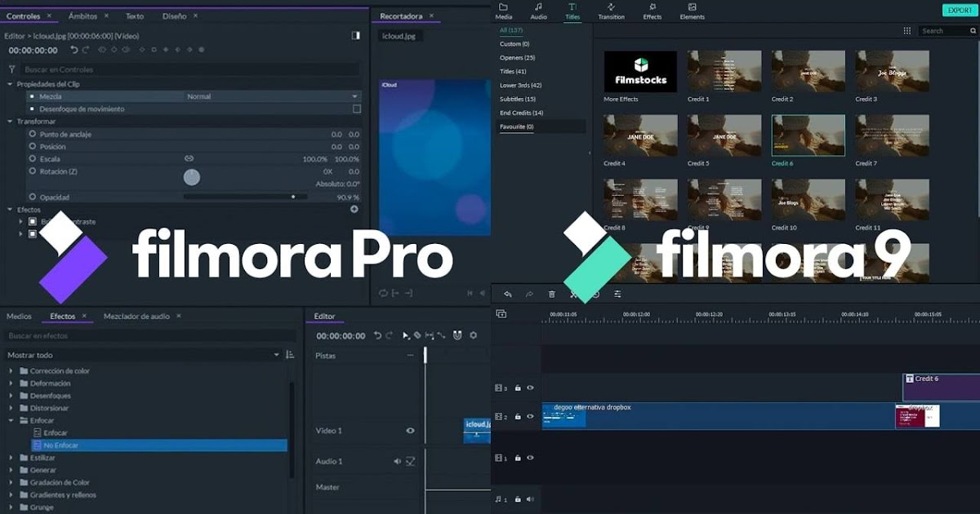Open the Mezclador de audio tab
Screen dimensions: 980x514
pyautogui.click(x=136, y=316)
